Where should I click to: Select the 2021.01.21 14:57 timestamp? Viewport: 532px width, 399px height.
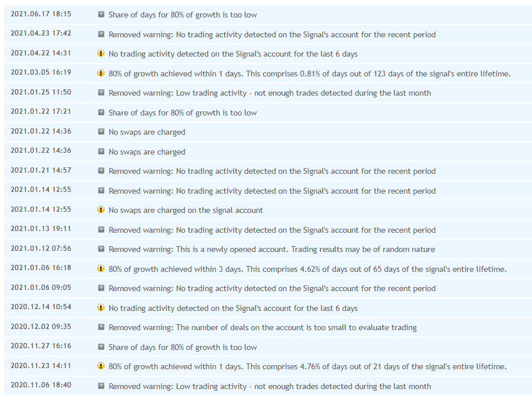[41, 170]
